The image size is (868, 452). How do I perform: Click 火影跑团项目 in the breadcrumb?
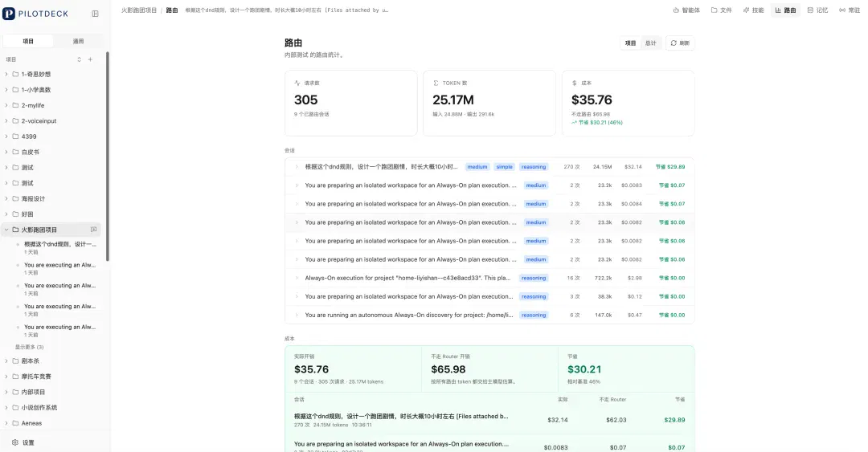(x=139, y=10)
